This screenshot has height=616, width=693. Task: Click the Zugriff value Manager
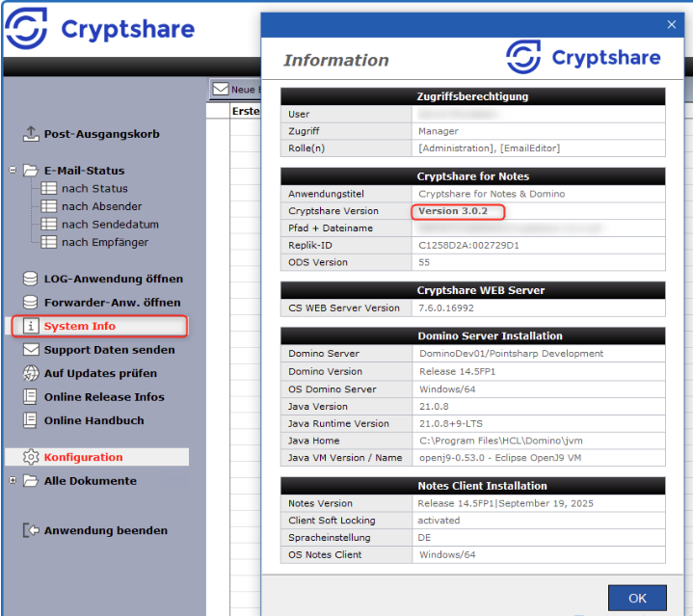(439, 131)
